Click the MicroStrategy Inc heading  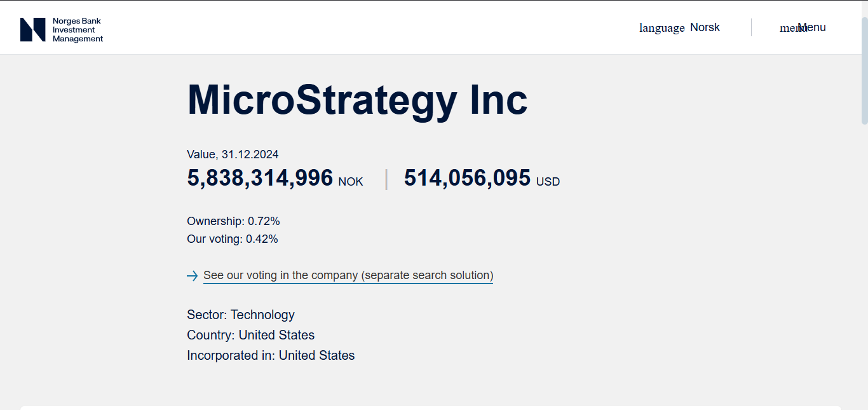tap(357, 100)
